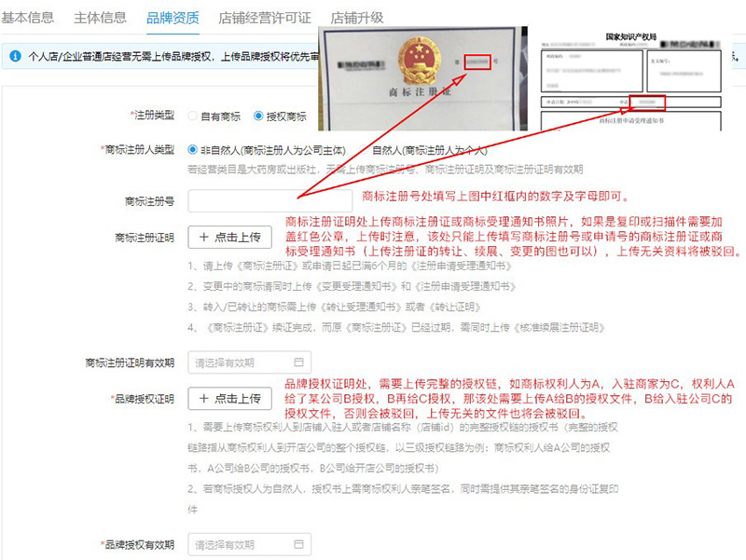
Task: Focus the 商标注册号 input field
Action: point(269,200)
